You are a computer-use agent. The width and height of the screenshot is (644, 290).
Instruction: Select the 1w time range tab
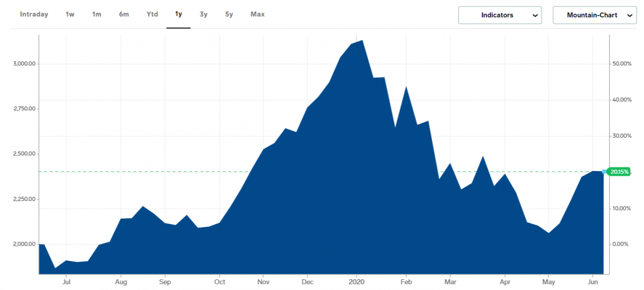(70, 14)
